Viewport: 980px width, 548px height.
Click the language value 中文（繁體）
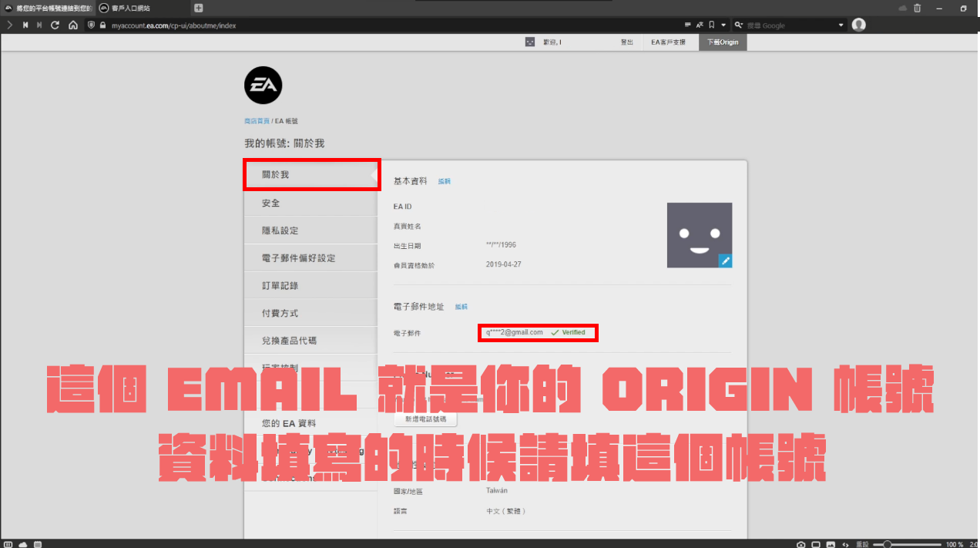click(506, 511)
